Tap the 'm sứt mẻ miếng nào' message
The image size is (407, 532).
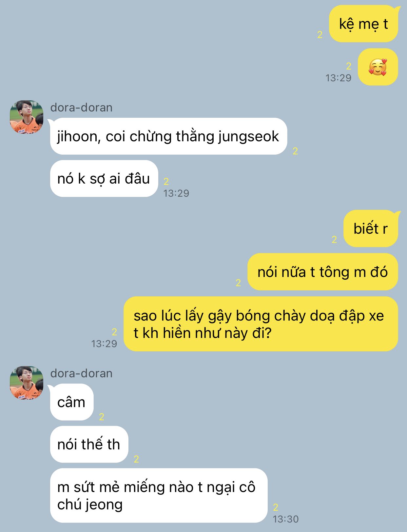pos(159,495)
